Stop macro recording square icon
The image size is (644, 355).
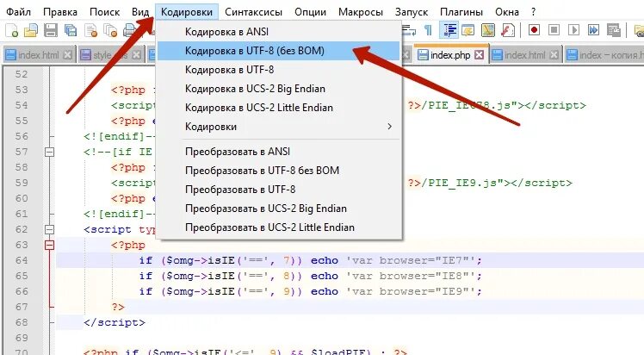click(554, 30)
